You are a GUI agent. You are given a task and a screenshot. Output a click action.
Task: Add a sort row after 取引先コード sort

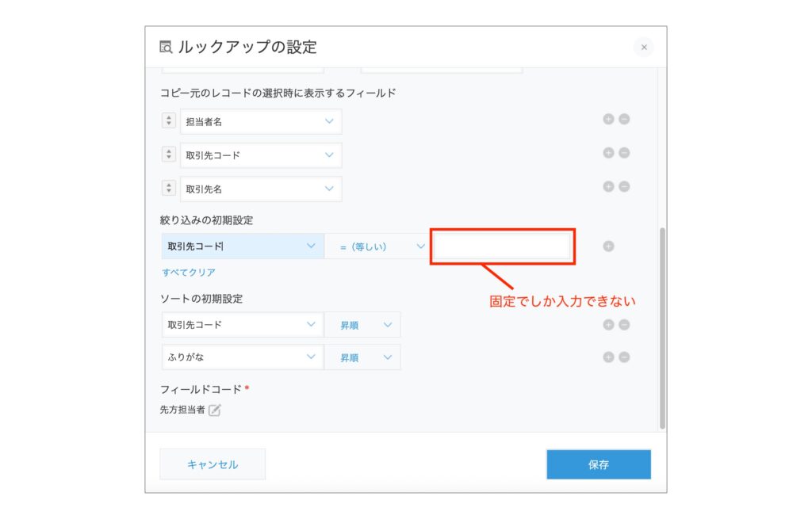click(608, 324)
